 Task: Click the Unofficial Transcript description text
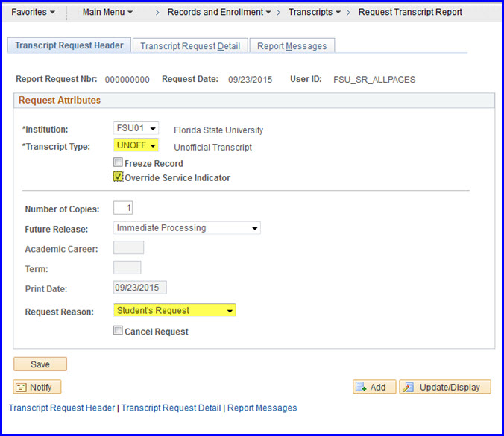(212, 147)
